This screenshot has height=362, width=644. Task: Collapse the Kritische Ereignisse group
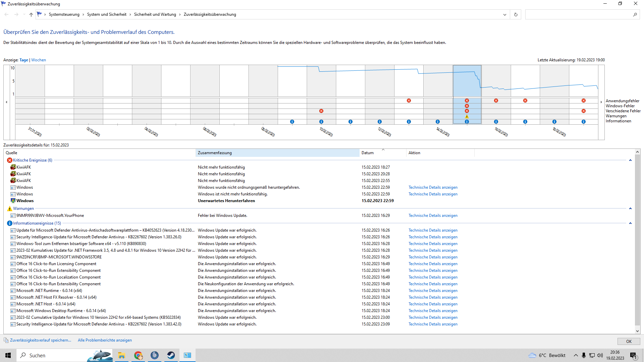tap(630, 160)
